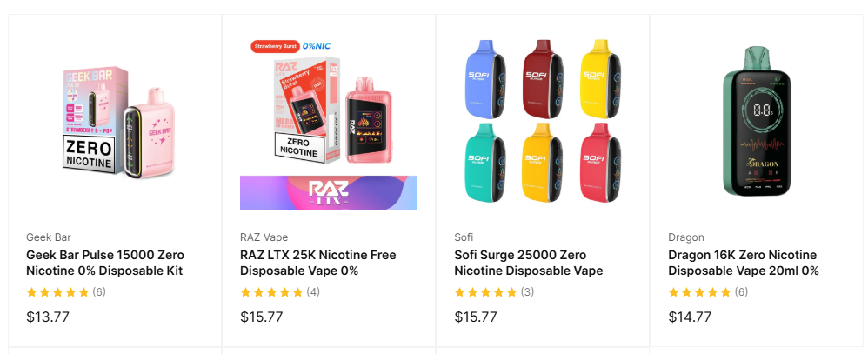Open Sofi Surge 25000 Zero Nicotine title
868x354 pixels.
click(x=529, y=264)
